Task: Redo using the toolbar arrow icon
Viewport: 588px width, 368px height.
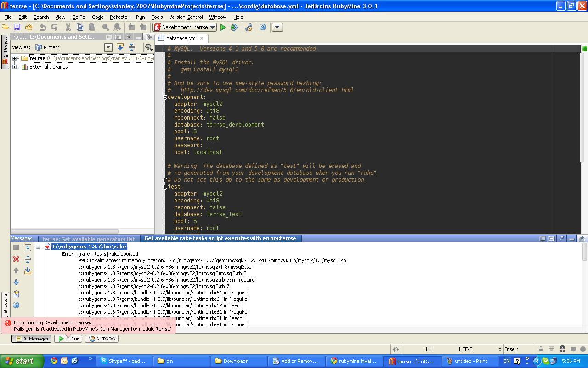Action: [x=54, y=28]
